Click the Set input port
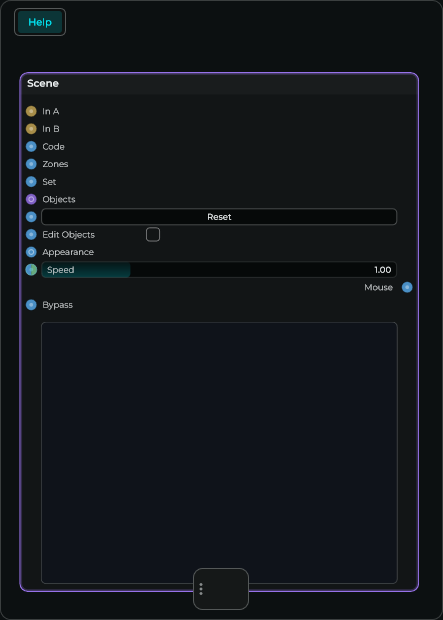The image size is (443, 620). click(31, 182)
